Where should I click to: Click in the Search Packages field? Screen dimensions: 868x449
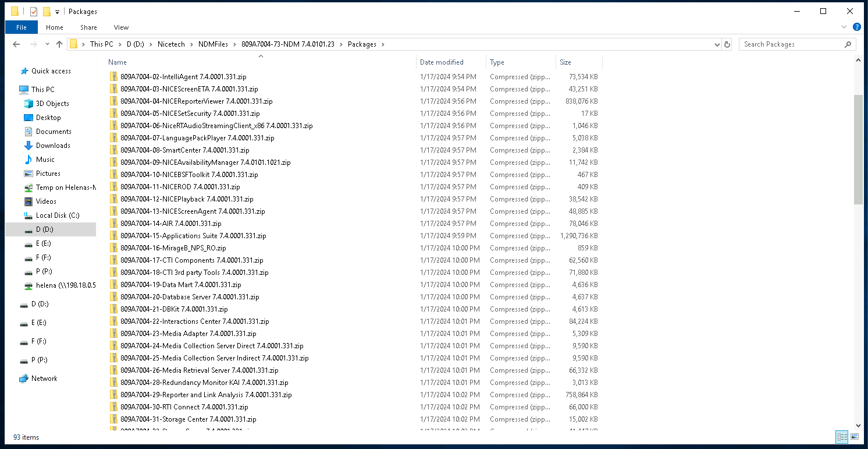(x=791, y=44)
